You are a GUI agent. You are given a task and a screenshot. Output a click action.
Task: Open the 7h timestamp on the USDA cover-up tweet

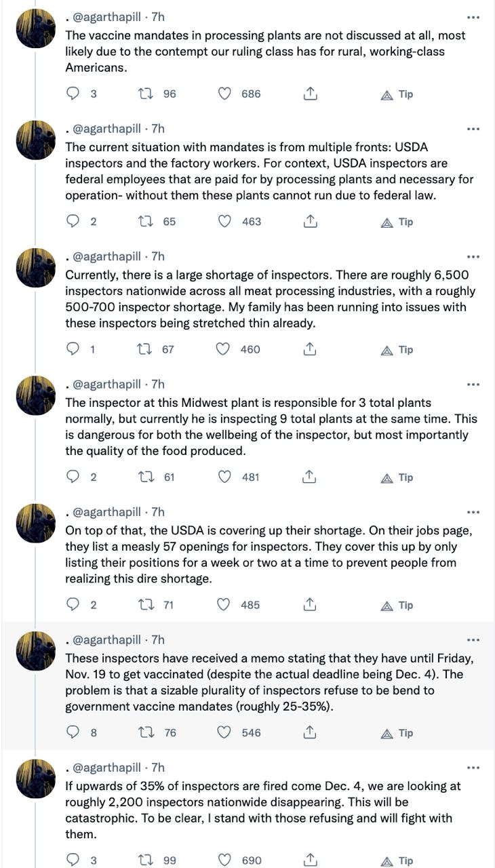[158, 512]
